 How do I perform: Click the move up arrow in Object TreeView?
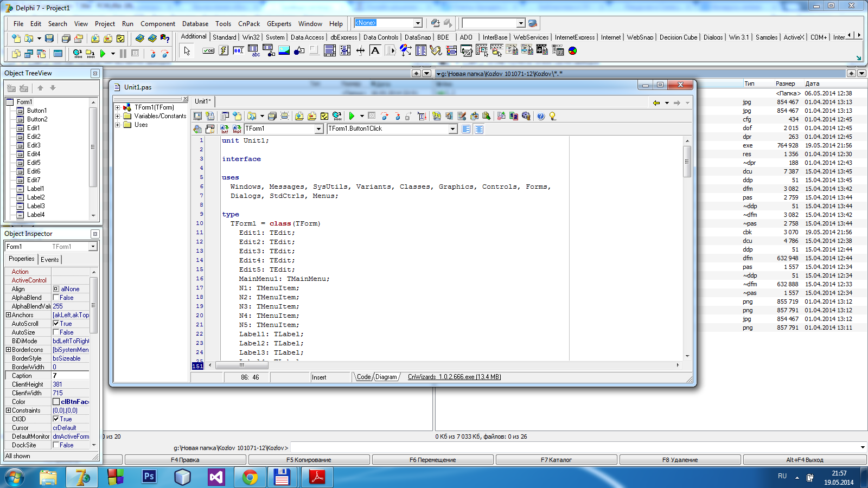[40, 88]
